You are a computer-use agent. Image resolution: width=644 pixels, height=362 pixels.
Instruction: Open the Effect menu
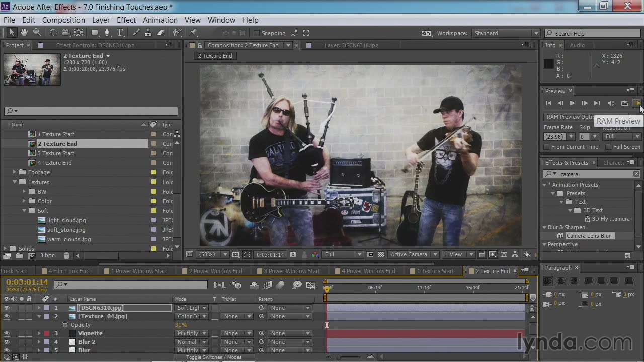point(126,20)
